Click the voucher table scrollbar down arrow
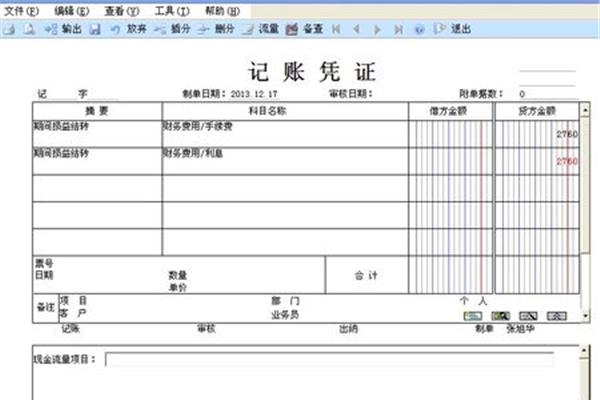This screenshot has width=600, height=400. point(585,316)
